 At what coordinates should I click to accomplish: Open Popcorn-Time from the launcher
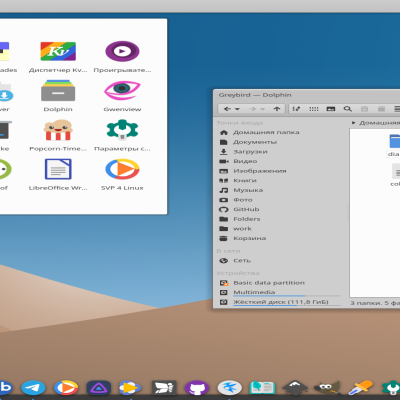pos(58,135)
